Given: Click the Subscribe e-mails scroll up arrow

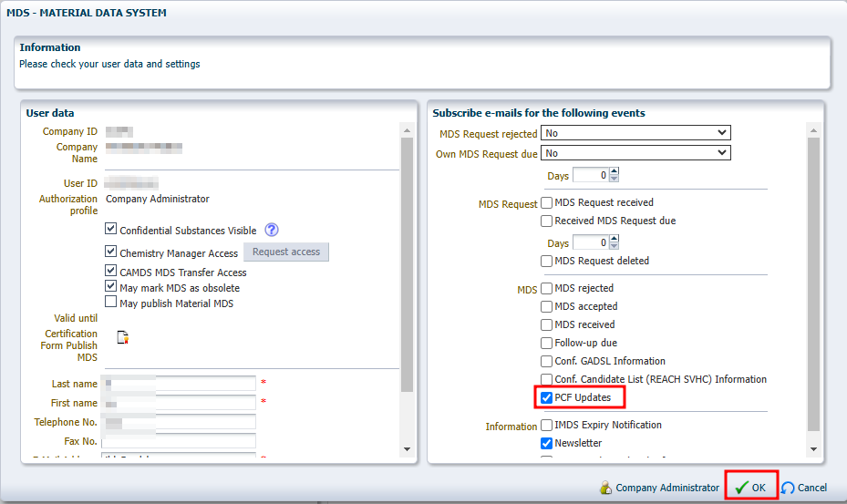Looking at the screenshot, I should (x=813, y=130).
